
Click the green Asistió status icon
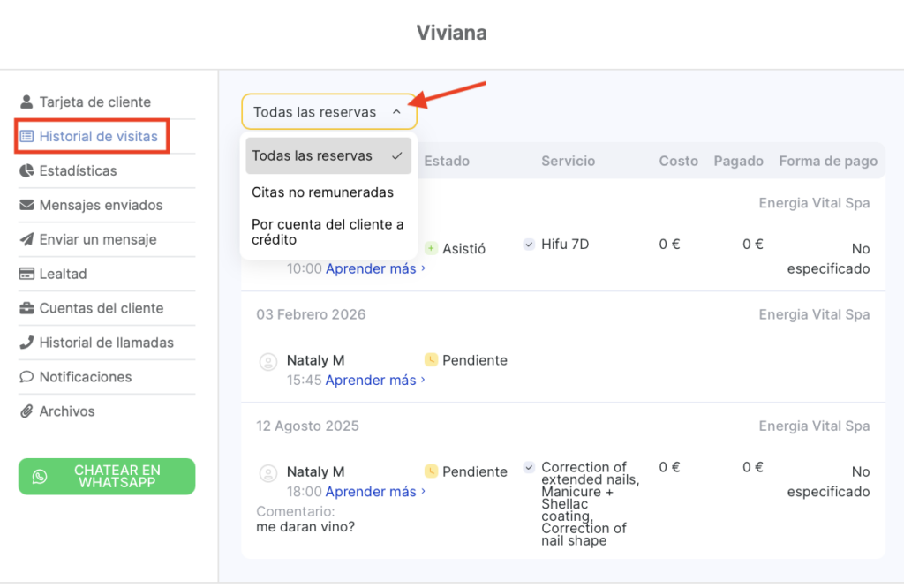point(431,249)
